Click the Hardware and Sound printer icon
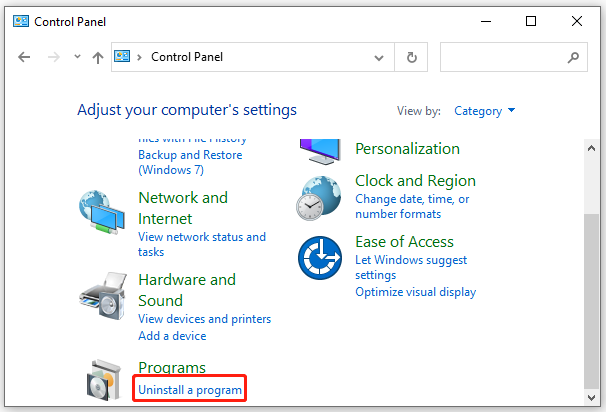This screenshot has width=606, height=412. click(103, 295)
